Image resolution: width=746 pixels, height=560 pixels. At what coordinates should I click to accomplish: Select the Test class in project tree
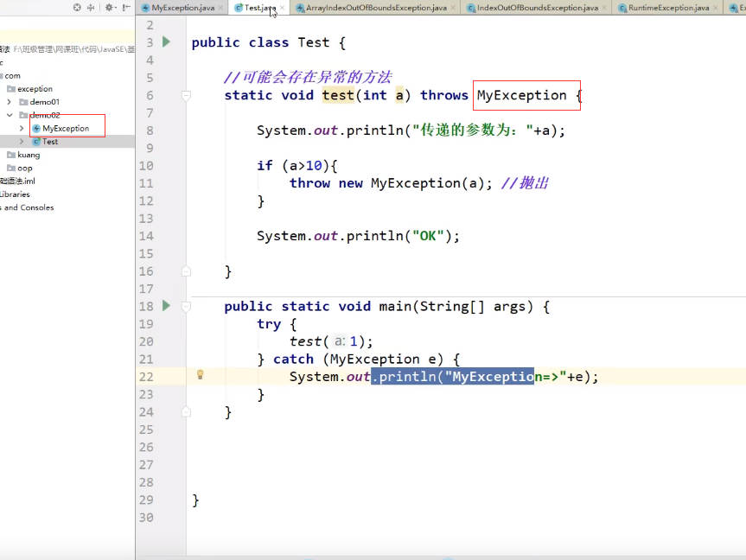click(50, 142)
